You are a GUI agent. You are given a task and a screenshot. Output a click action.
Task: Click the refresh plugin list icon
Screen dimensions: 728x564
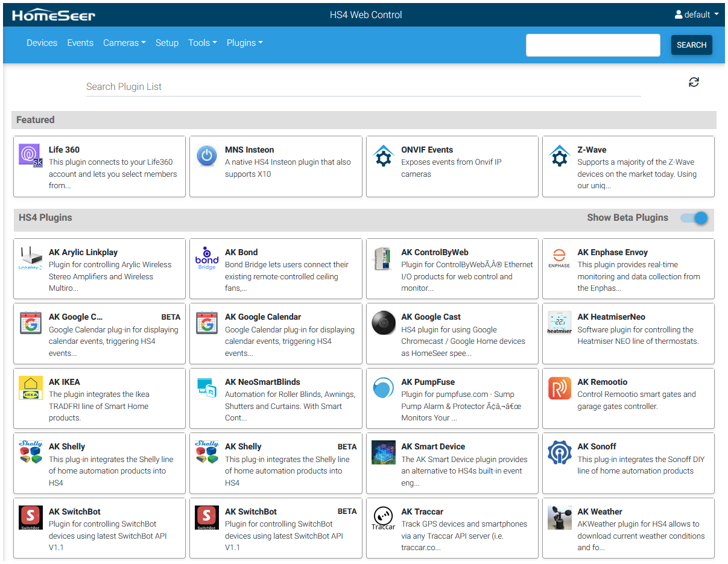[694, 82]
